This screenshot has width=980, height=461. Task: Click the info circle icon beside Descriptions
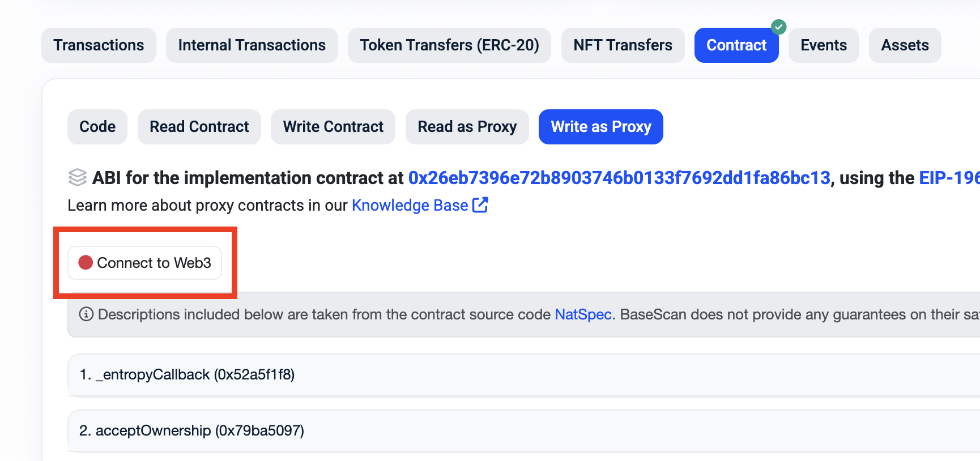(86, 314)
